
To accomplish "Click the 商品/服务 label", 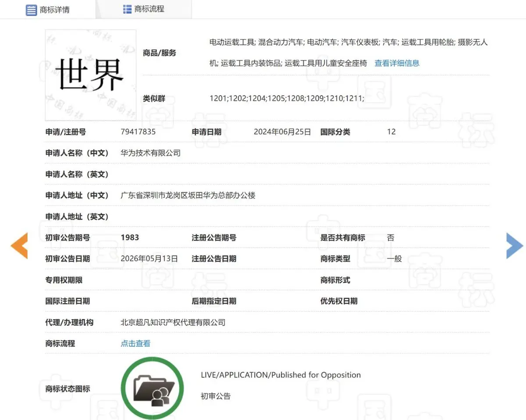I will 160,53.
